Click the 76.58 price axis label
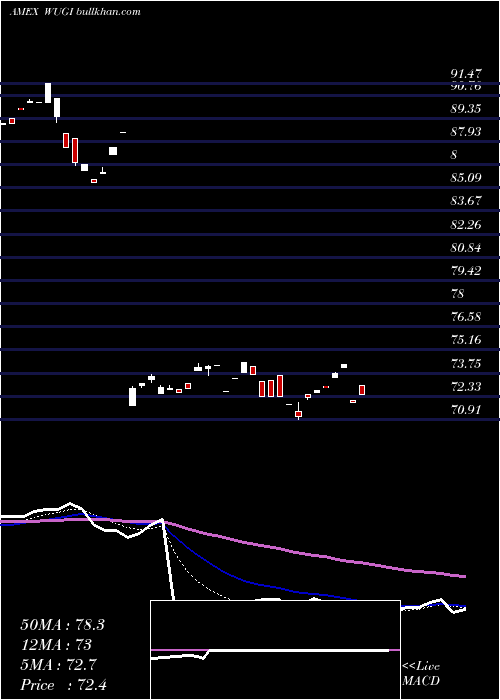 click(466, 317)
